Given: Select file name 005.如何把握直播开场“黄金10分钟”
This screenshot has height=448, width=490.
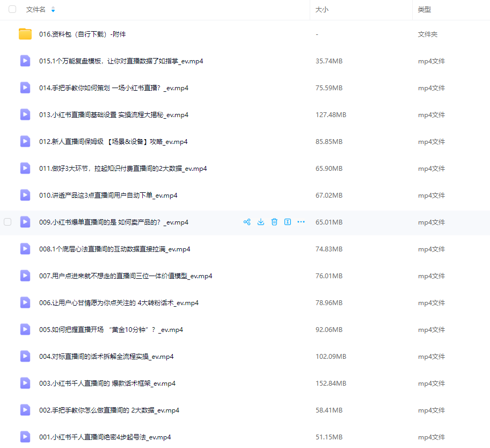Looking at the screenshot, I should click(x=111, y=330).
